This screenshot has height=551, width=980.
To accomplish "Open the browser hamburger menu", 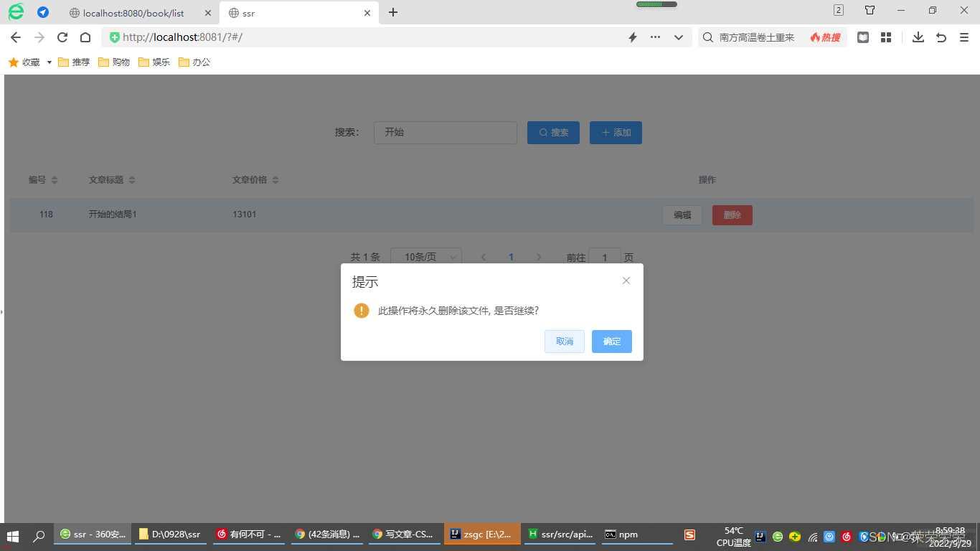I will tap(964, 37).
